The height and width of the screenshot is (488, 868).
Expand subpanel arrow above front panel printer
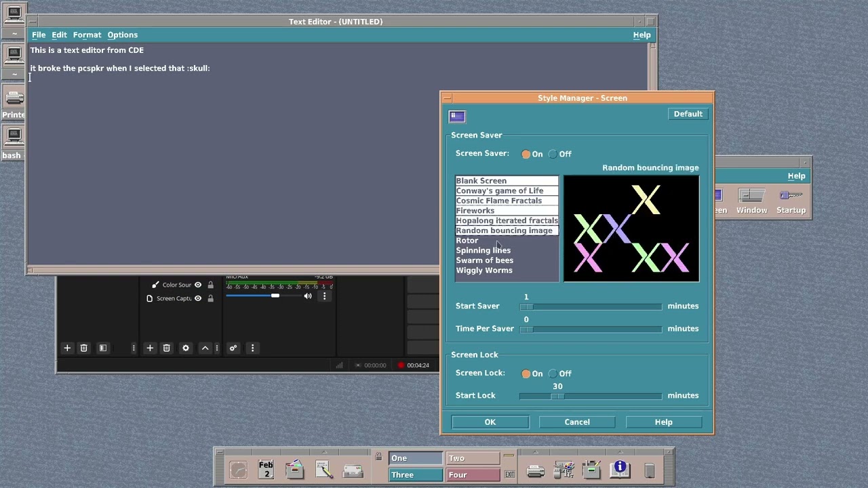536,453
